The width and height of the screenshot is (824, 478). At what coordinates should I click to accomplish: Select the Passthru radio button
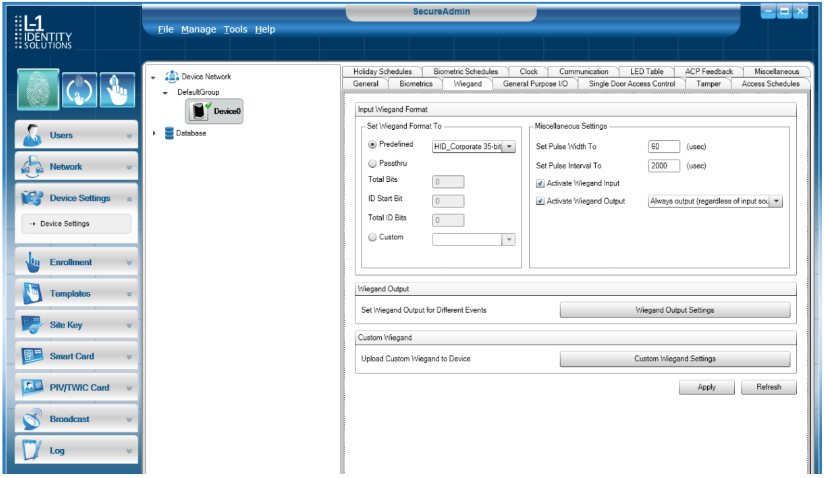(x=372, y=163)
